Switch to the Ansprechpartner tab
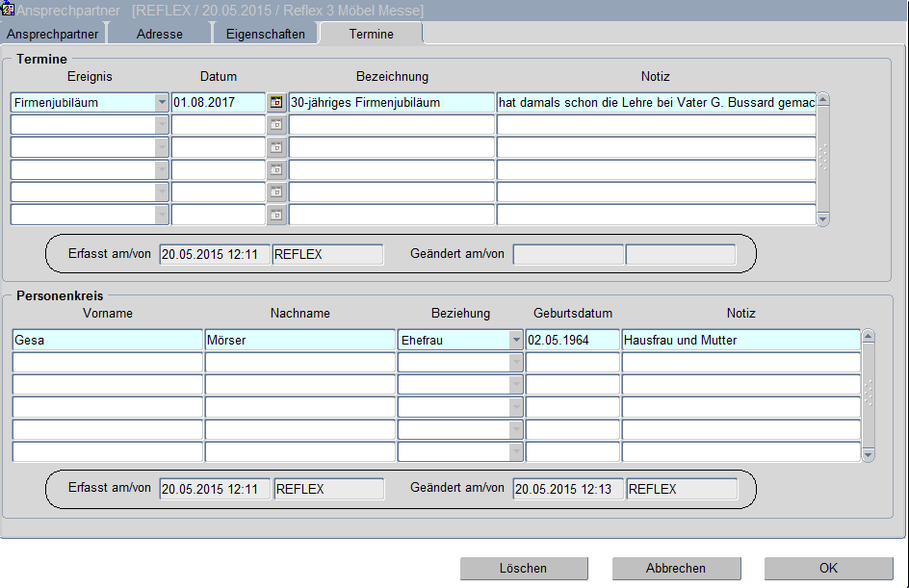 (52, 34)
